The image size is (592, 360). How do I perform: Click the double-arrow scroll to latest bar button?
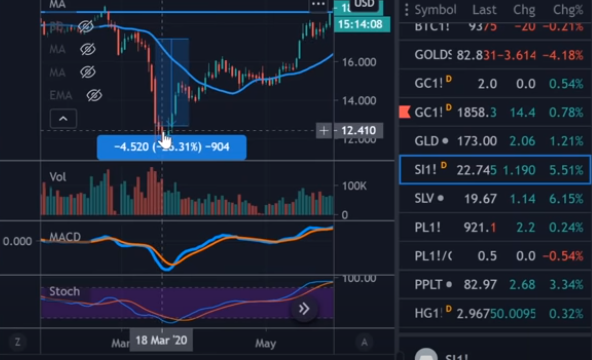point(304,309)
